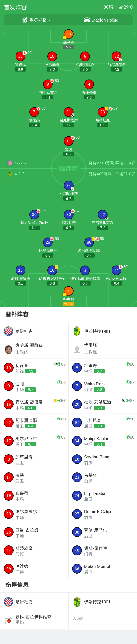Tap the sunny weather icon
Screen dimensions: 137x644
tap(106, 7)
